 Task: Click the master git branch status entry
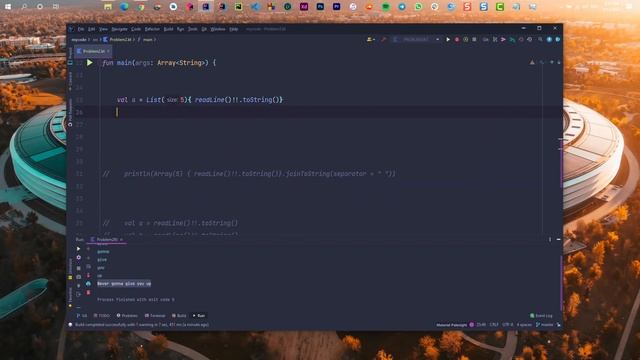(544, 325)
